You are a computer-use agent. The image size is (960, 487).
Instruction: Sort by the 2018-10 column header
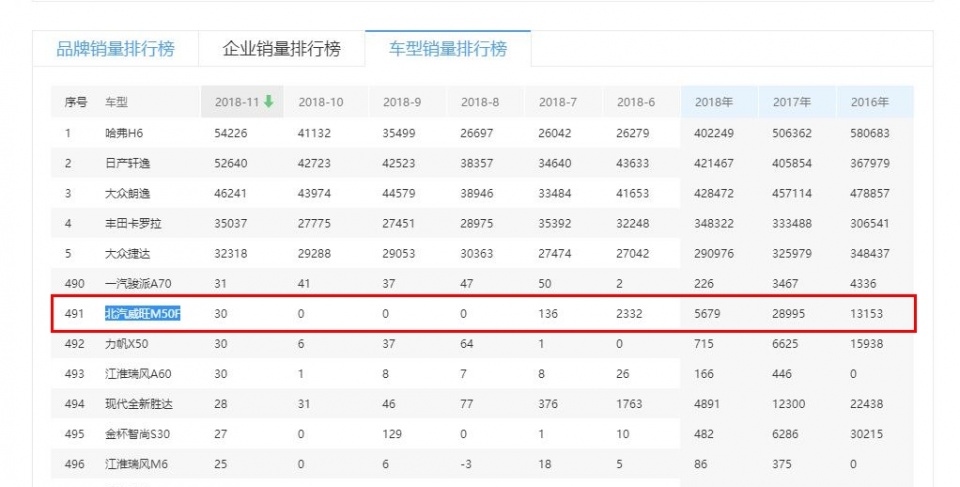(321, 102)
